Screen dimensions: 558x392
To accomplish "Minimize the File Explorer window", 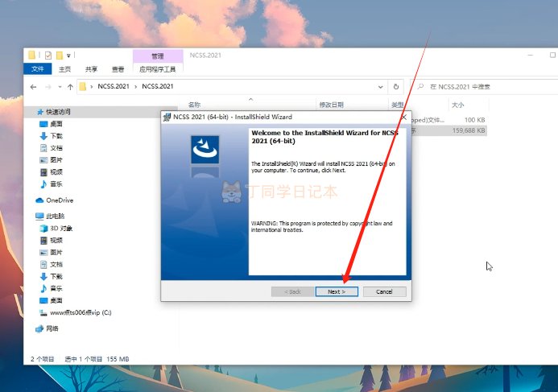I will [531, 55].
